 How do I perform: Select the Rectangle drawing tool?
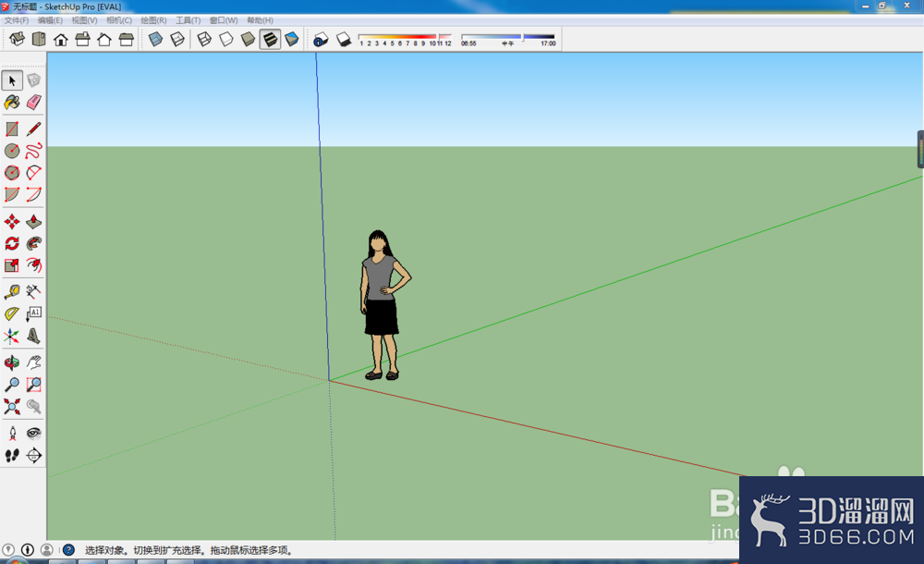tap(12, 129)
